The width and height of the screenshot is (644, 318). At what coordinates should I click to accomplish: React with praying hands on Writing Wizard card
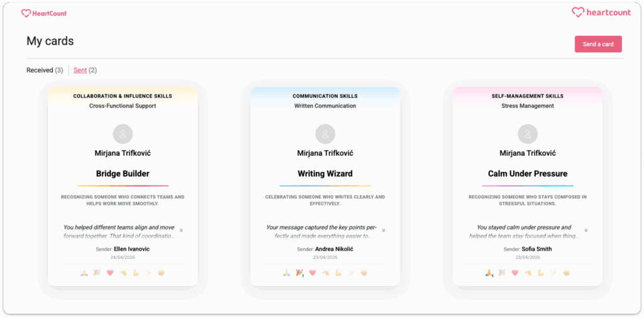click(287, 273)
